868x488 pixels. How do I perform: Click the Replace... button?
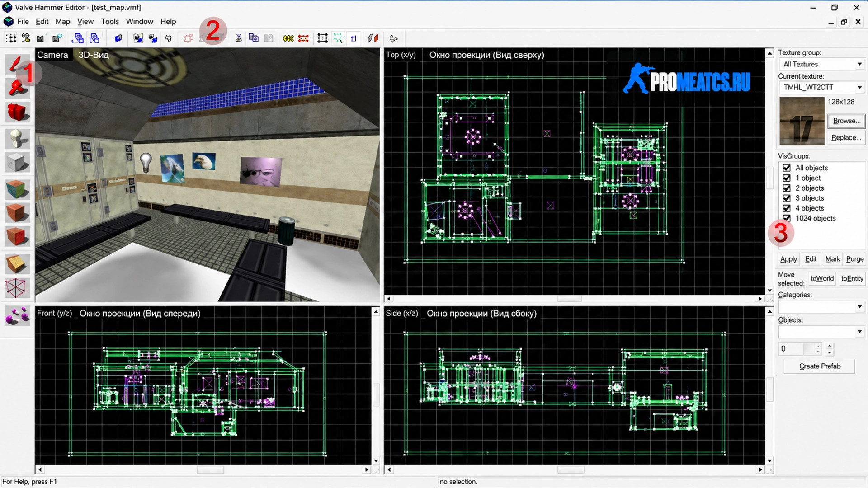pyautogui.click(x=846, y=137)
